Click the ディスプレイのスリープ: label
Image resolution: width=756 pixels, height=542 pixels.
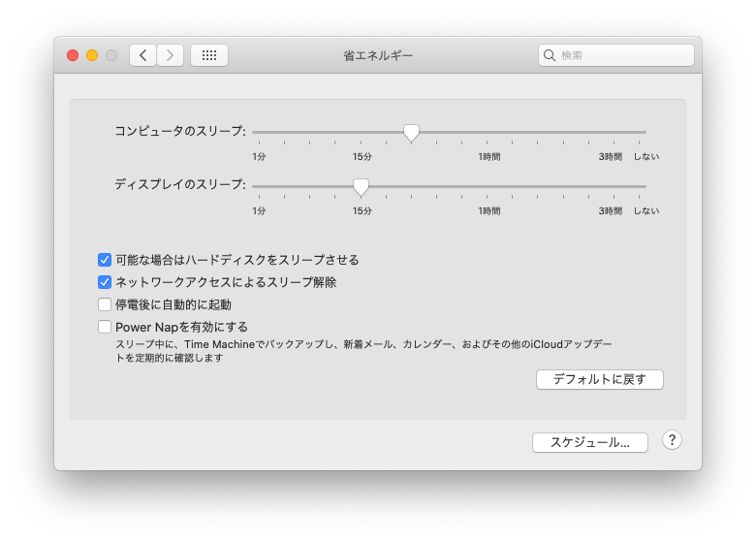(x=180, y=184)
